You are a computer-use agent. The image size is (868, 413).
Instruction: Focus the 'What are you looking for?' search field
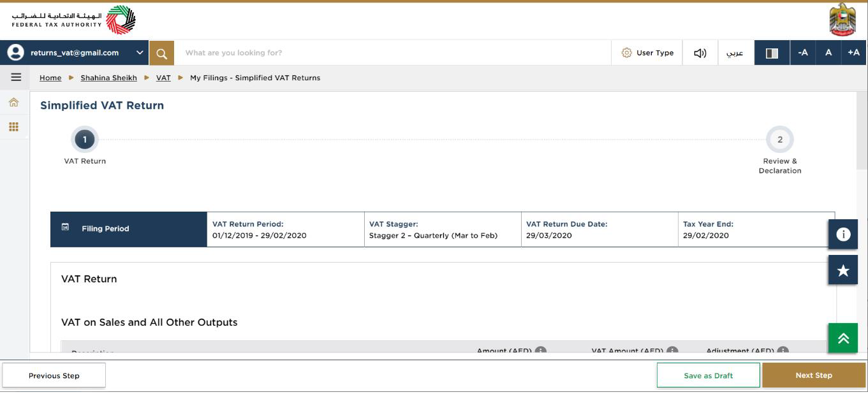coord(392,53)
